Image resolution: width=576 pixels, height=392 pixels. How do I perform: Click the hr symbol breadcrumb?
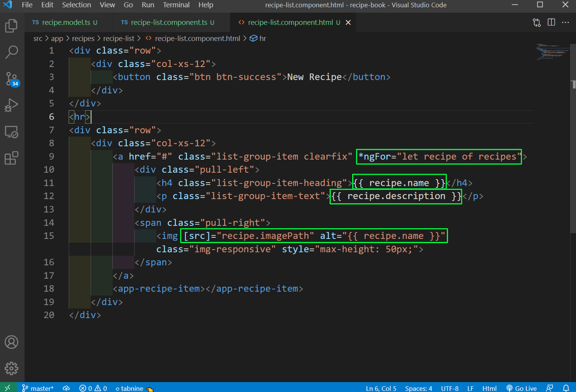click(x=258, y=38)
